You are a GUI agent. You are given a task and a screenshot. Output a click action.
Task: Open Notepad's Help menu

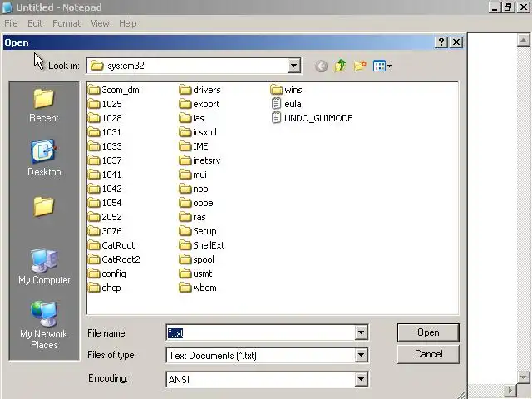pos(127,23)
